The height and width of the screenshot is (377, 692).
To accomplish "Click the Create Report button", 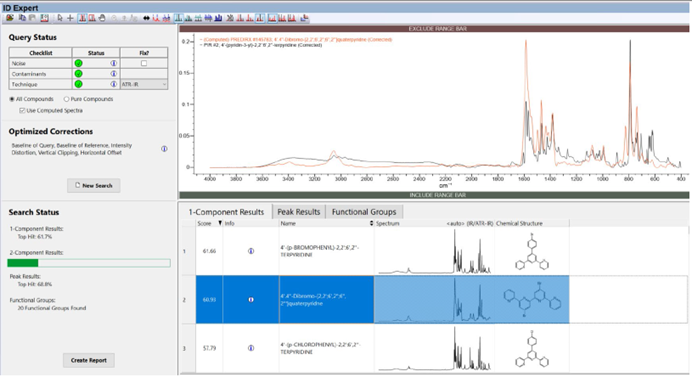I will point(89,360).
